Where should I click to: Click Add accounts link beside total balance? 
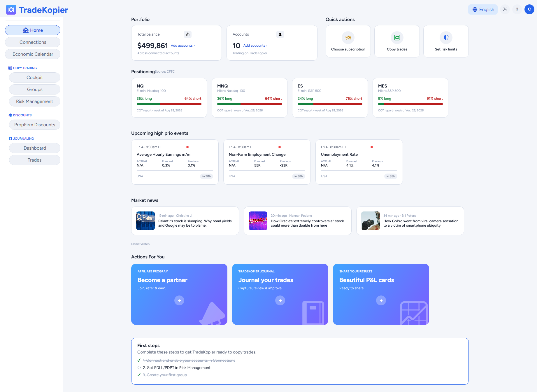[x=183, y=45]
